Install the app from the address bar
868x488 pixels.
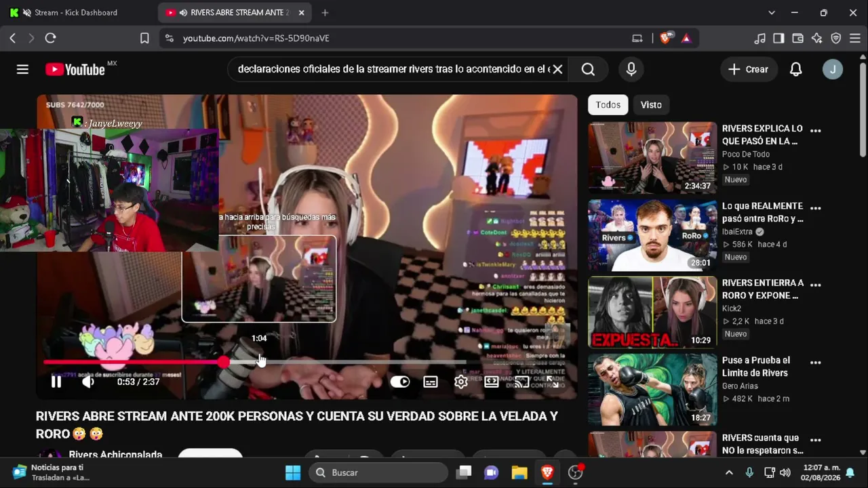click(637, 38)
